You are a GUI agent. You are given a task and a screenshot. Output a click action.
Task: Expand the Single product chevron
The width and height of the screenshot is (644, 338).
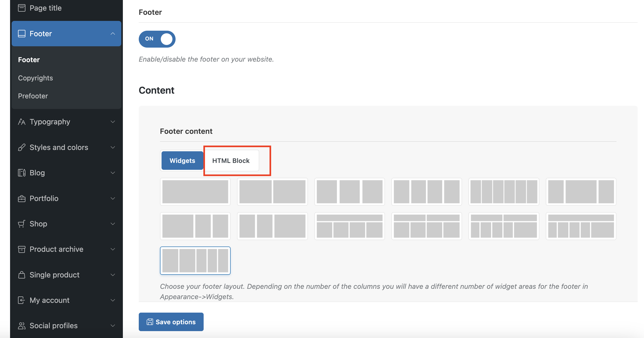point(113,275)
